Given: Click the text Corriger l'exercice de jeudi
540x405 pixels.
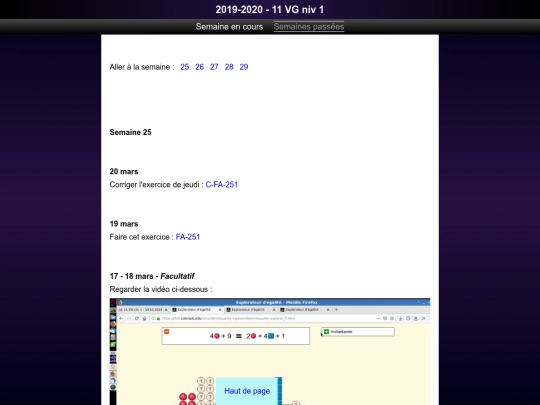Looking at the screenshot, I should (x=156, y=185).
